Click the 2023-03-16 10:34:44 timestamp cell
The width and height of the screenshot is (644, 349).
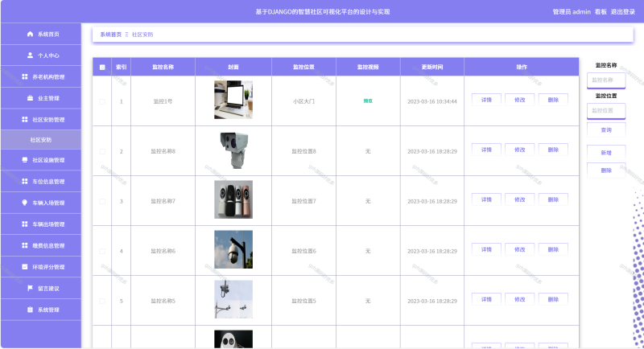pos(432,101)
